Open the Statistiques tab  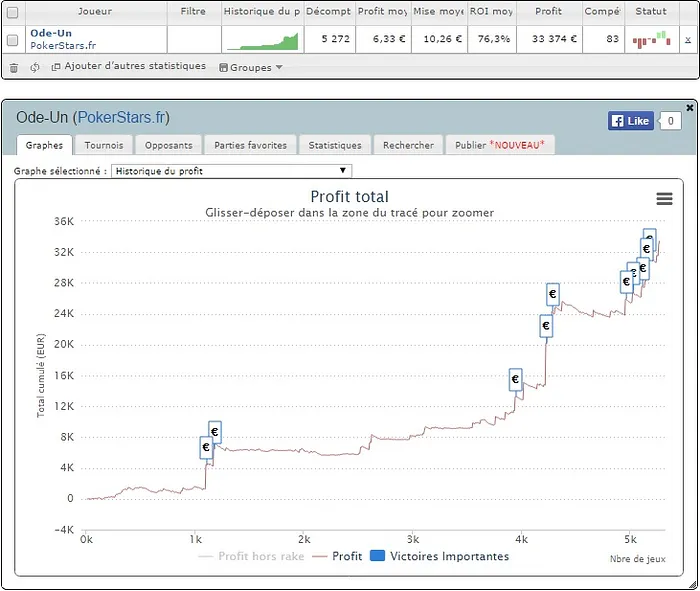point(335,145)
